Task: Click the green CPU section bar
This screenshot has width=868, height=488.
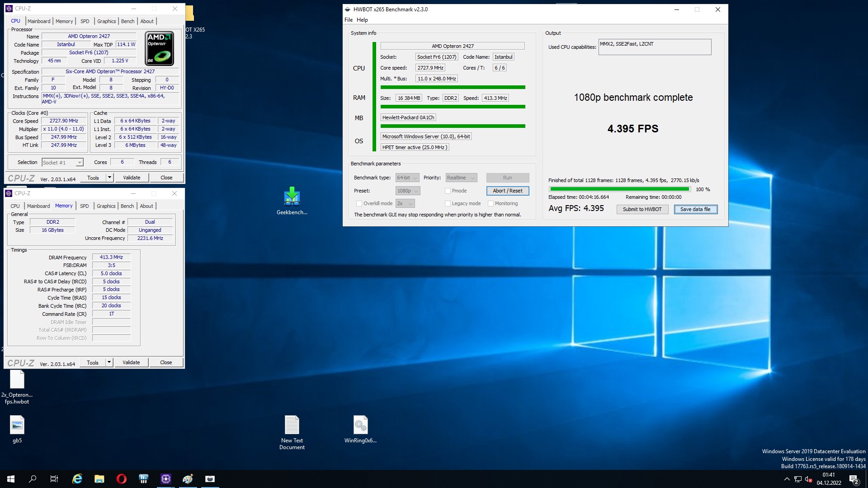Action: (453, 87)
